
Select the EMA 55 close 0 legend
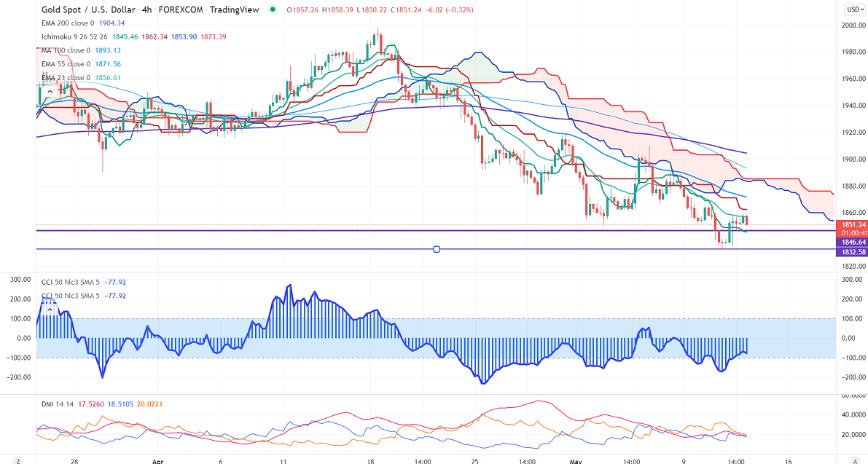point(66,64)
